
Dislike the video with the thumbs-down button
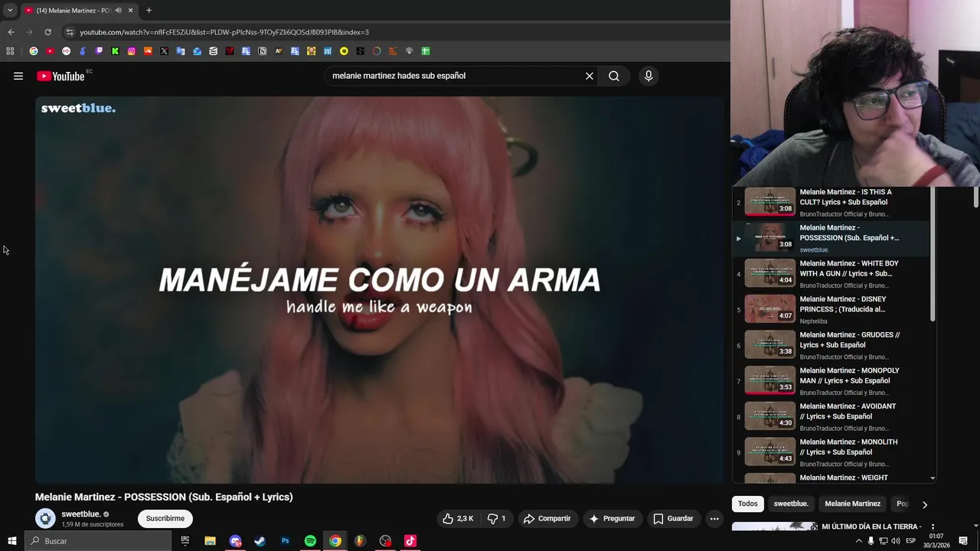[x=497, y=518]
